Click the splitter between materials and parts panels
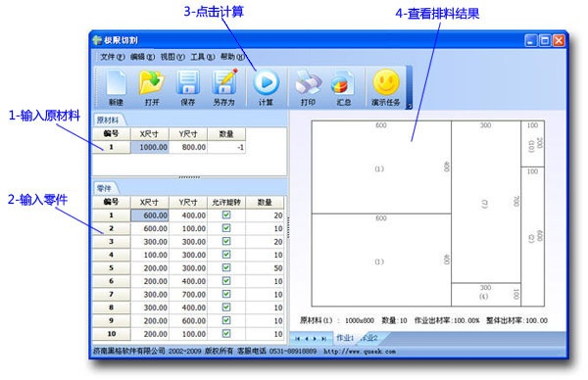The image size is (588, 380). [189, 177]
